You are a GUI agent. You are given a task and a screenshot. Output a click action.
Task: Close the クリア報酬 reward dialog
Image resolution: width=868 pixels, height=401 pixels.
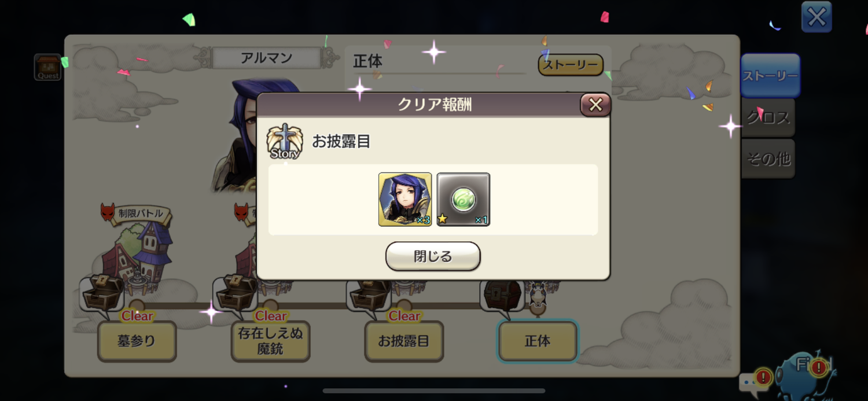click(595, 105)
